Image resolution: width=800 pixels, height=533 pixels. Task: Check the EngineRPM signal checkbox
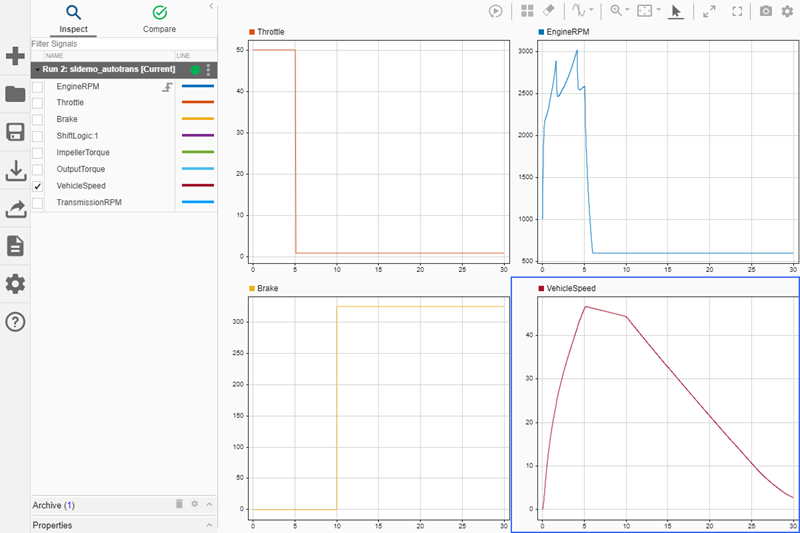(38, 87)
